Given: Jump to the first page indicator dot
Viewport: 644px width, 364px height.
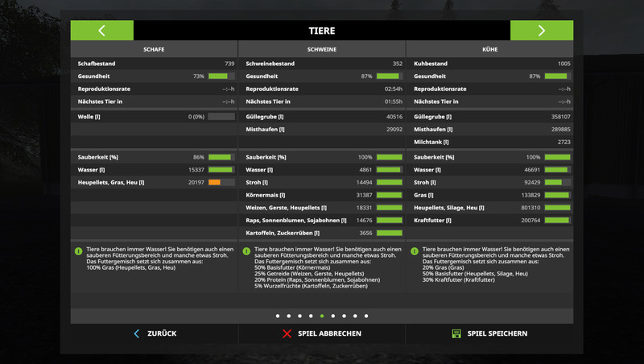Looking at the screenshot, I should pyautogui.click(x=278, y=316).
